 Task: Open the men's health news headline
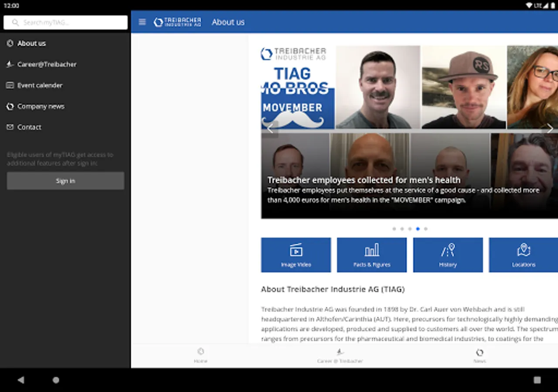tap(364, 180)
